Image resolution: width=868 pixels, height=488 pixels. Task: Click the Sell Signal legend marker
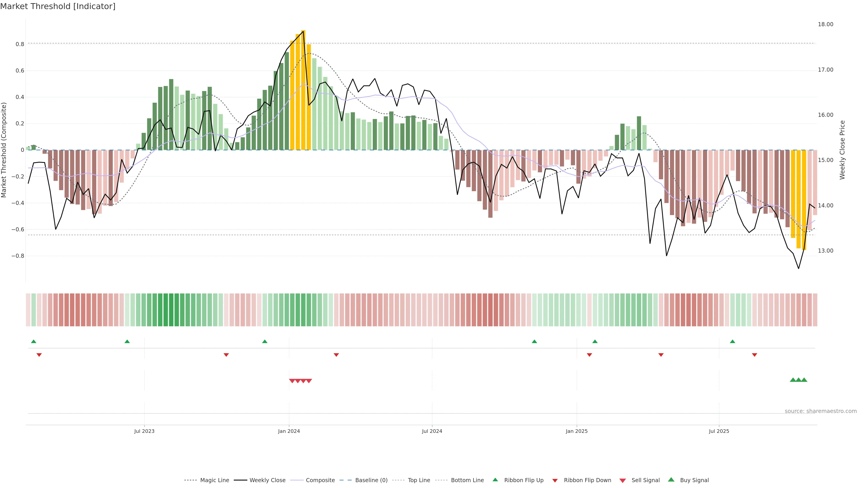click(623, 480)
